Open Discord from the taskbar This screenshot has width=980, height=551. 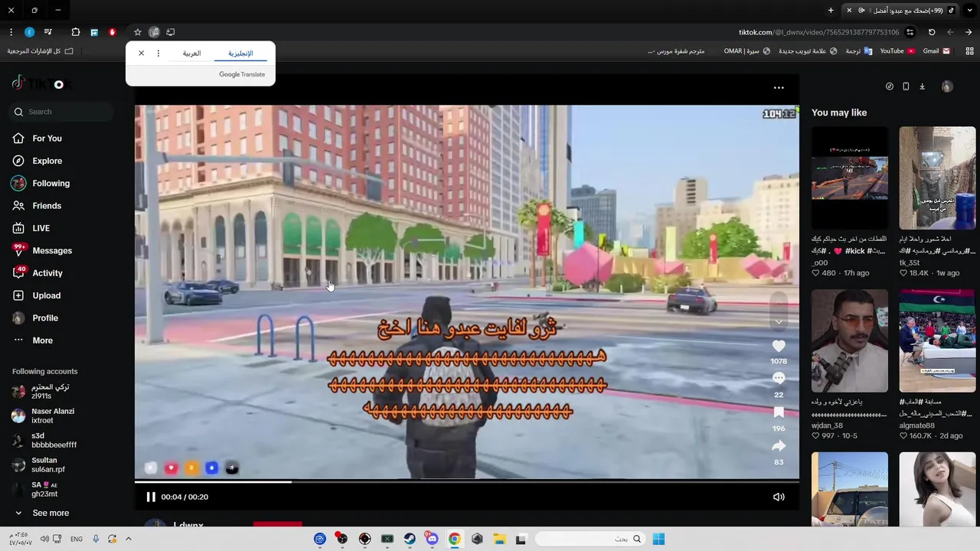pos(432,539)
